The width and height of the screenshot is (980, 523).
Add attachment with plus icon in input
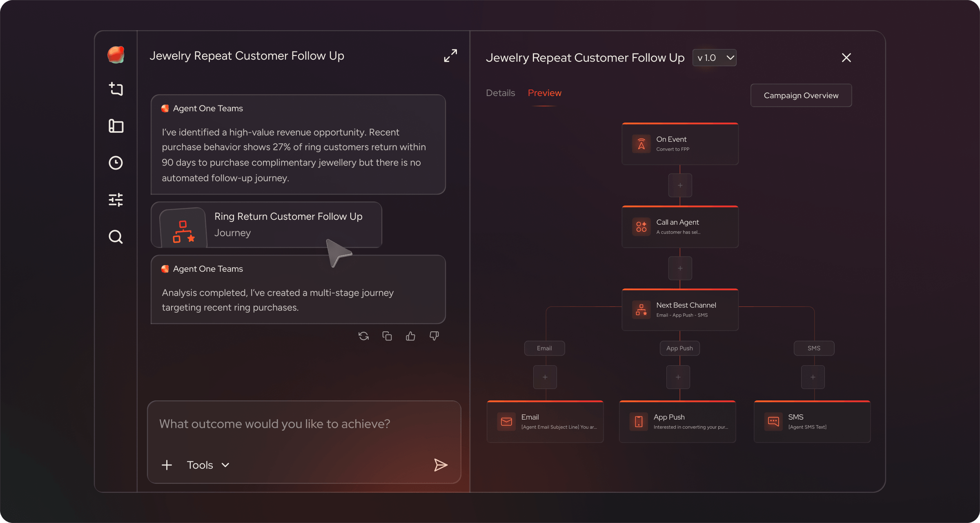point(167,465)
